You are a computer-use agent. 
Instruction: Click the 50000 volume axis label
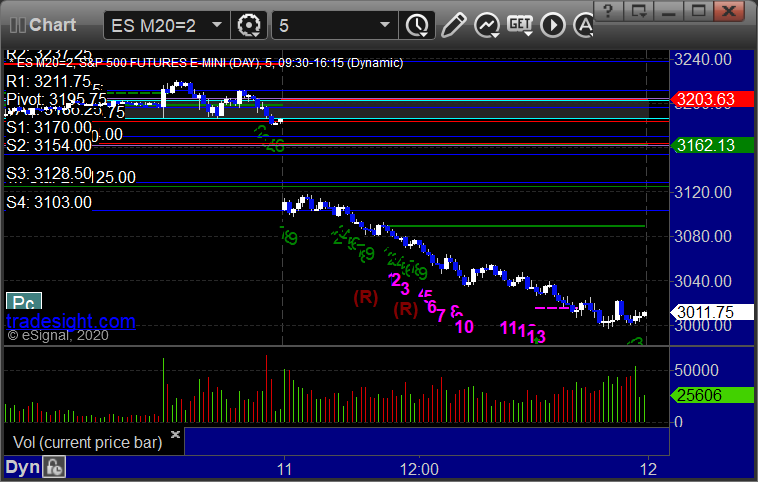(x=696, y=370)
